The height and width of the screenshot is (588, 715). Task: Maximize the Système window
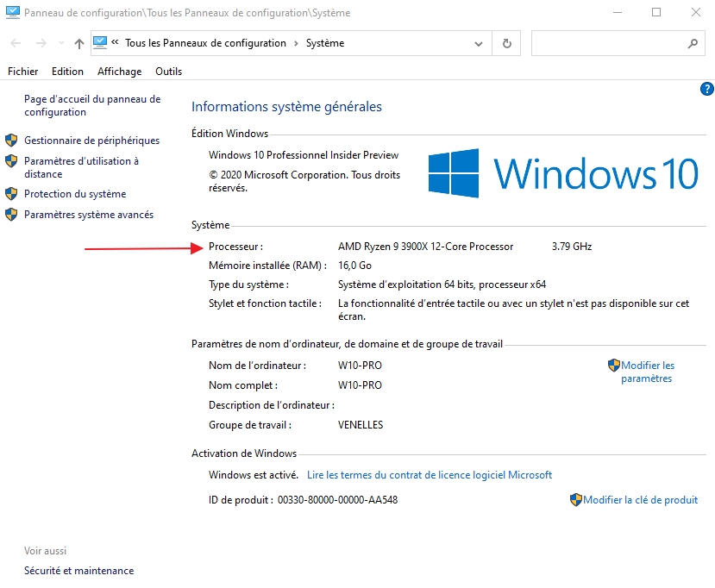coord(656,12)
